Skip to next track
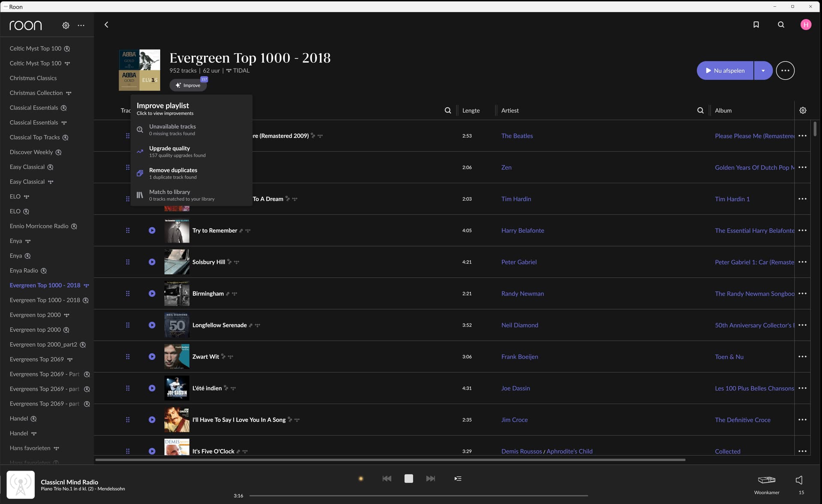 tap(430, 478)
